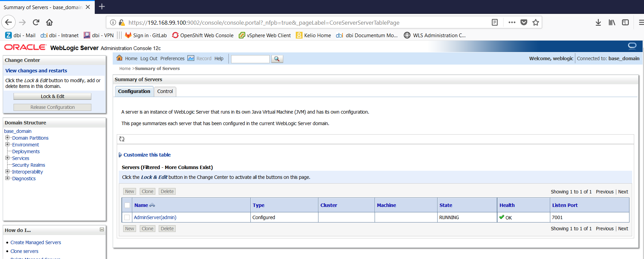Open a new browser tab with plus icon
Viewport: 644px width, 259px height.
tap(102, 6)
